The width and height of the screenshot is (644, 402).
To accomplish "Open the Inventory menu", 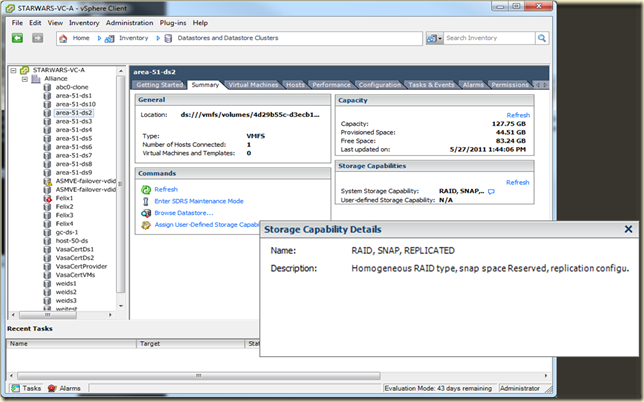I will tap(84, 23).
